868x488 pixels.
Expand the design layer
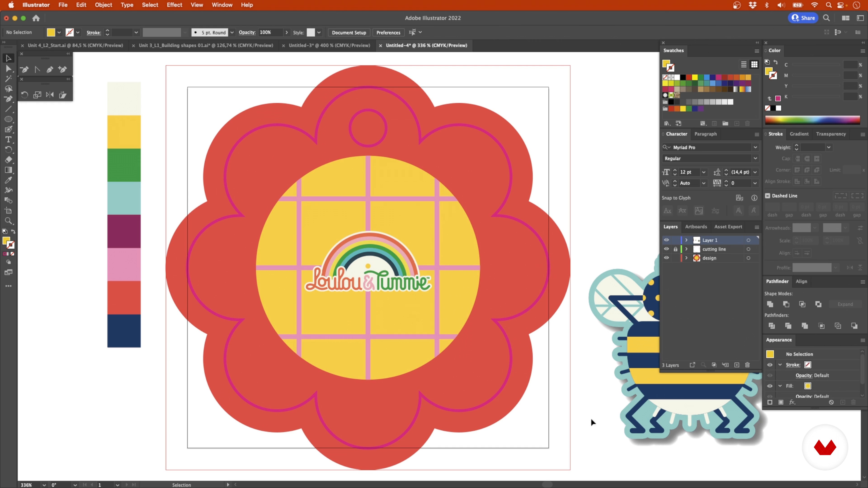[686, 258]
